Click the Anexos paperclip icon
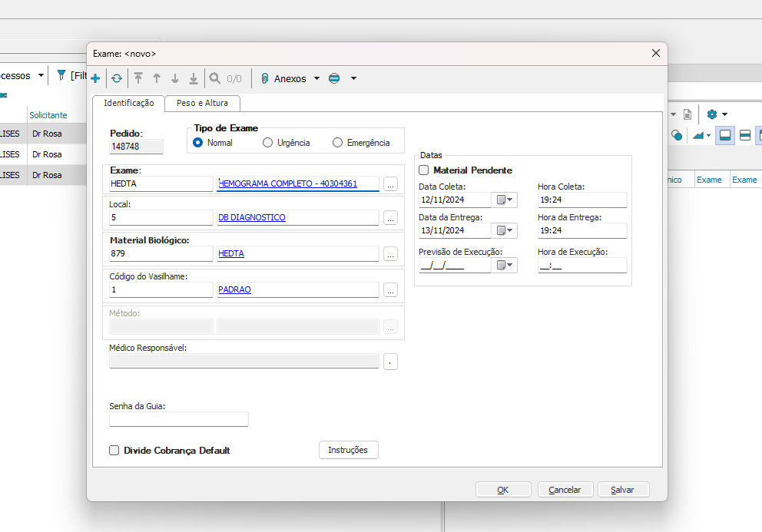Viewport: 762px width, 532px height. (x=264, y=78)
